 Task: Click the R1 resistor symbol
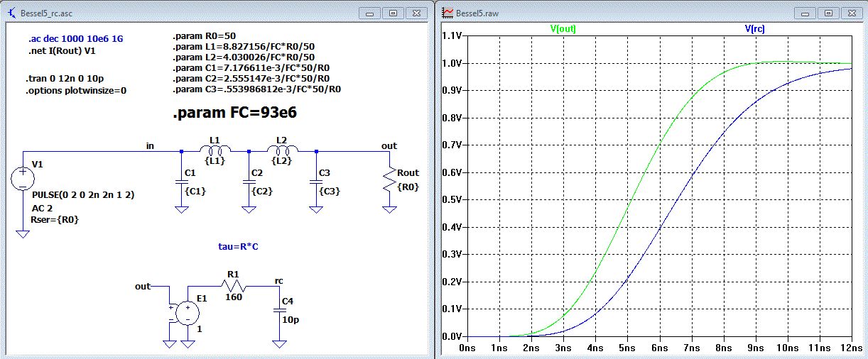234,285
